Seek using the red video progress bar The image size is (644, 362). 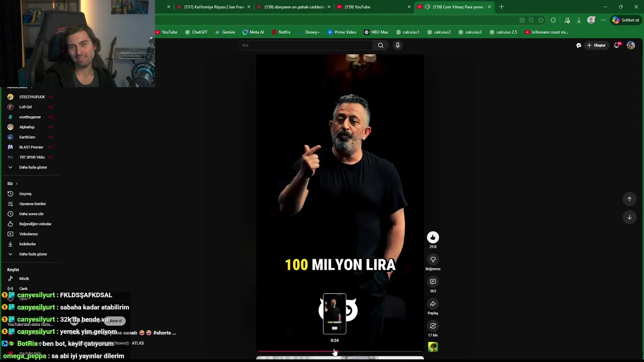point(340,351)
